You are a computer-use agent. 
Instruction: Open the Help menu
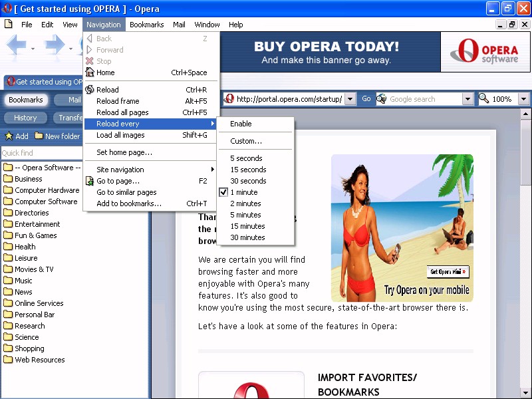(235, 25)
